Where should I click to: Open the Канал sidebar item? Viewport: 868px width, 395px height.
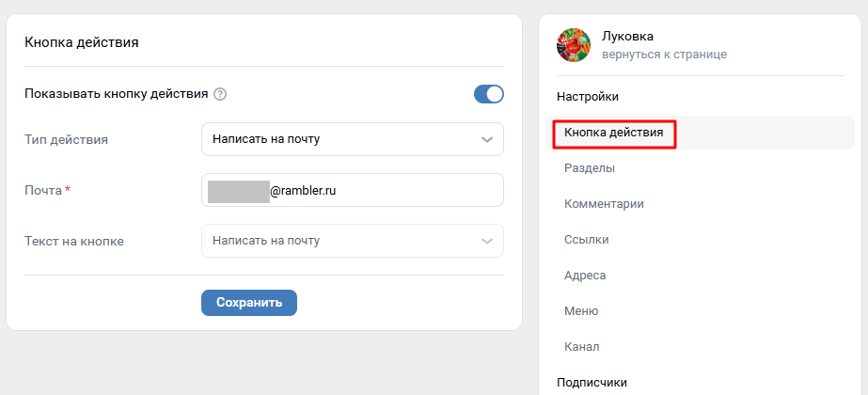tap(582, 347)
